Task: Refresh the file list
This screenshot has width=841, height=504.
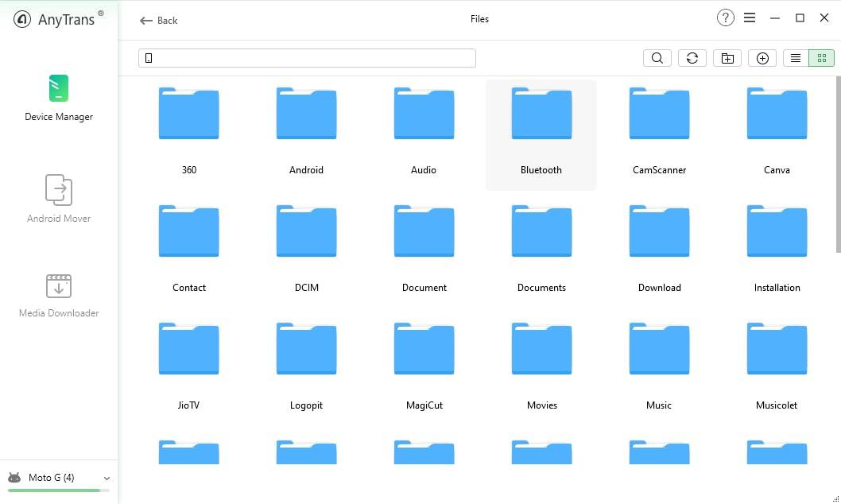Action: pyautogui.click(x=692, y=58)
